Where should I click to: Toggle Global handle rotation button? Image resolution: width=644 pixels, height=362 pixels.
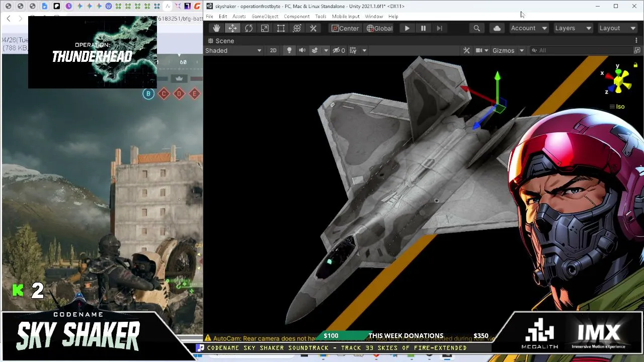coord(379,28)
